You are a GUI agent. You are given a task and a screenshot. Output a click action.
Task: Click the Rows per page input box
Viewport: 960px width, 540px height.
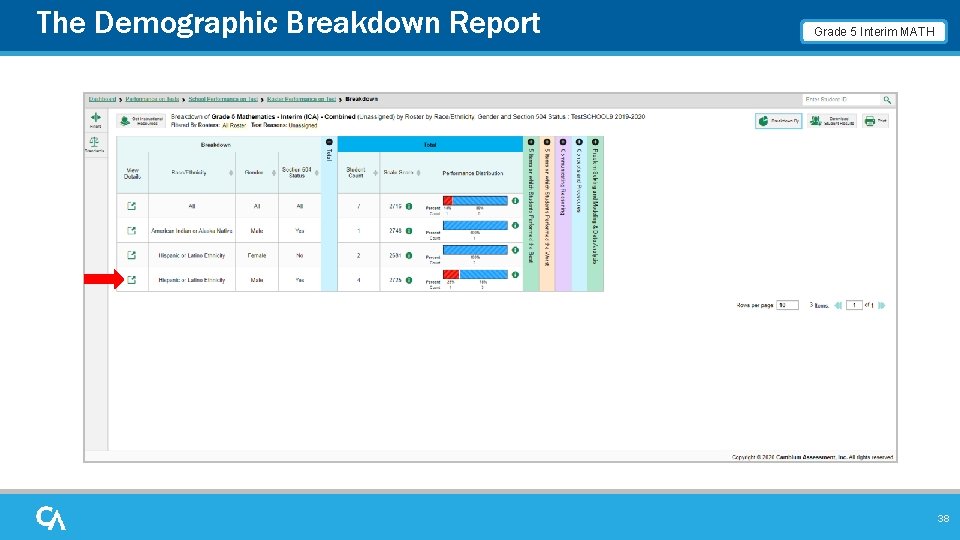click(x=787, y=305)
